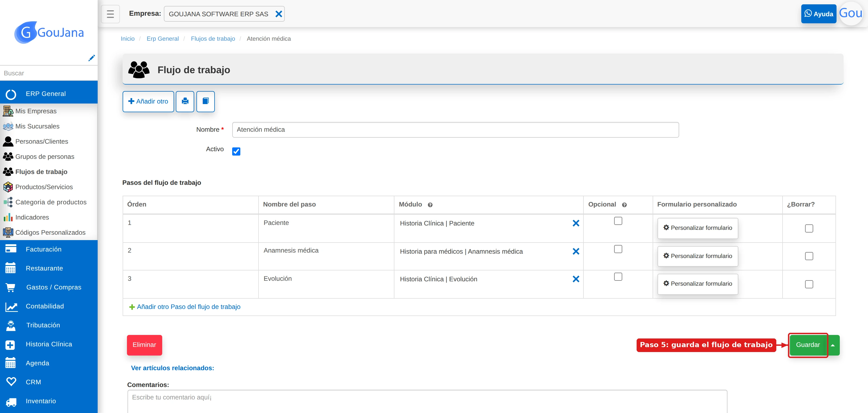Click the red Eliminar button
Screen dimensions: 868x413
pyautogui.click(x=144, y=345)
